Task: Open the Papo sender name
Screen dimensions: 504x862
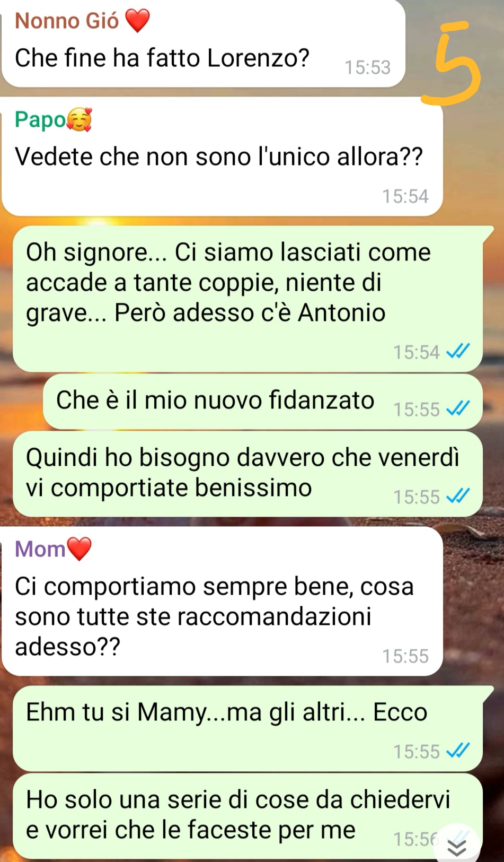Action: click(40, 119)
